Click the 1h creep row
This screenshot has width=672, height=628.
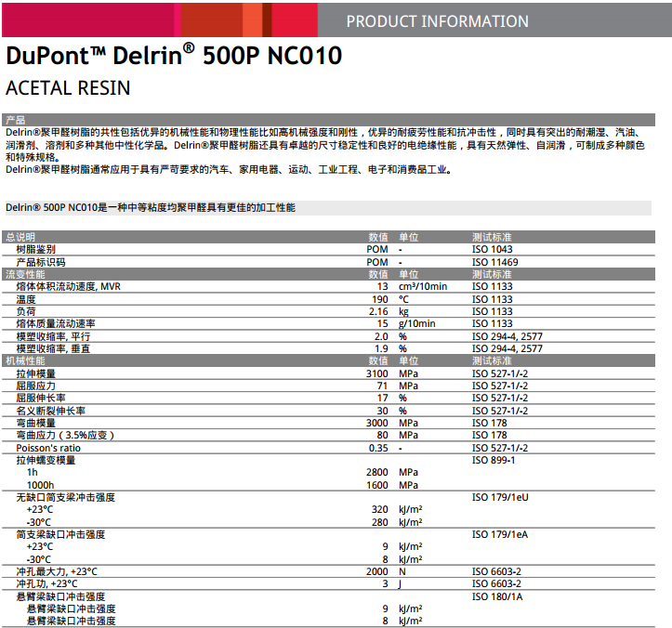(33, 473)
